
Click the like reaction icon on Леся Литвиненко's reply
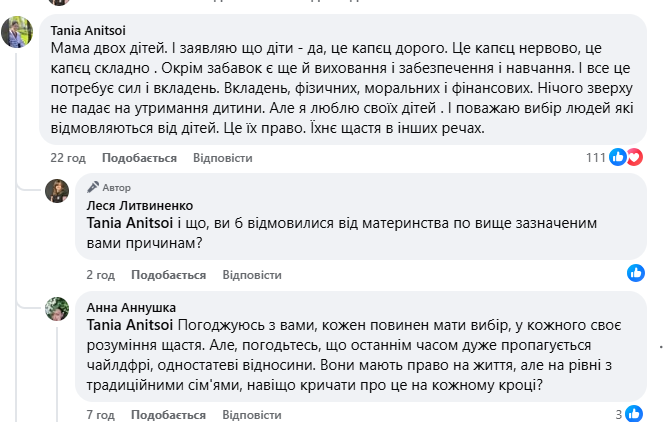click(x=636, y=273)
